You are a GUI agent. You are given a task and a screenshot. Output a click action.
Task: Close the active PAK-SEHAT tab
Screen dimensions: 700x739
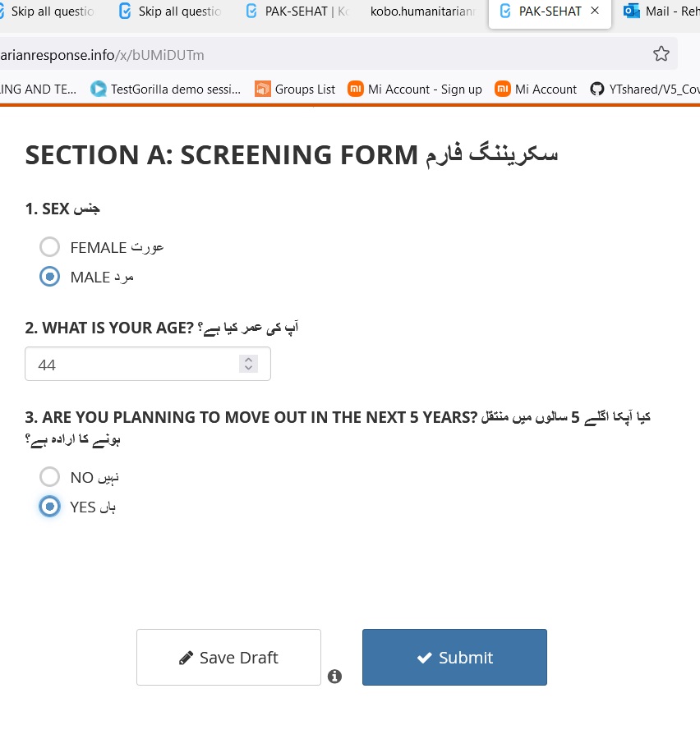click(595, 11)
